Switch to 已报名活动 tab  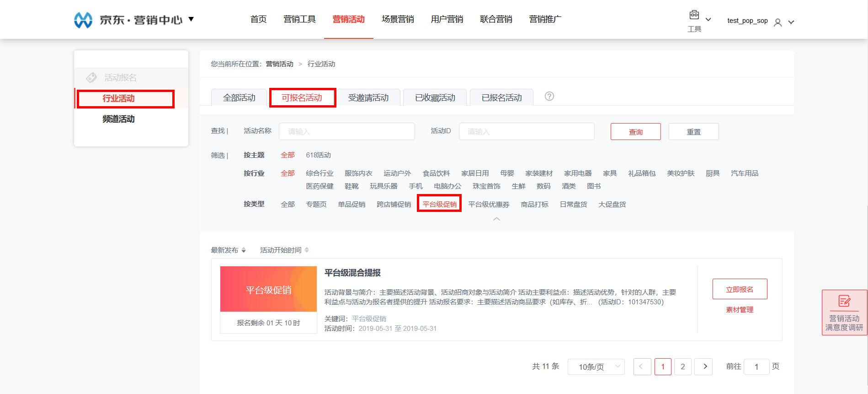coord(501,97)
